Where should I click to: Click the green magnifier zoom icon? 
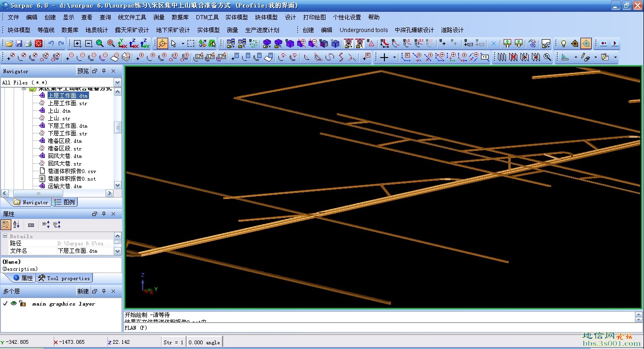[x=99, y=43]
